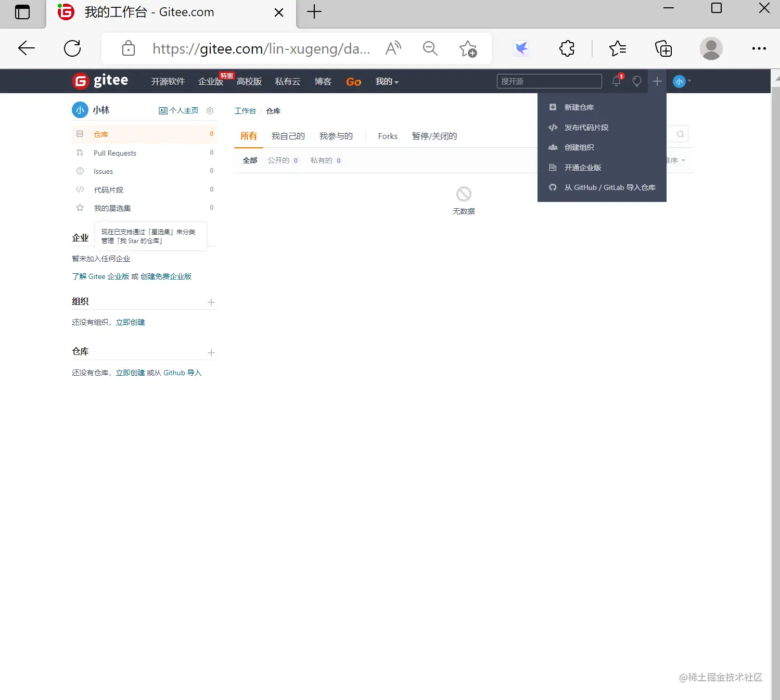This screenshot has width=780, height=700.
Task: Open 博客 in the navbar
Action: coord(323,82)
